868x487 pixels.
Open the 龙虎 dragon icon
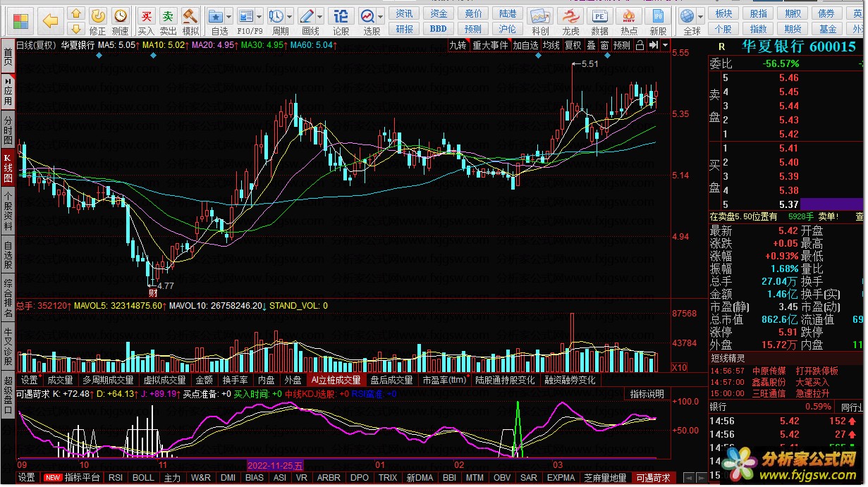click(570, 16)
